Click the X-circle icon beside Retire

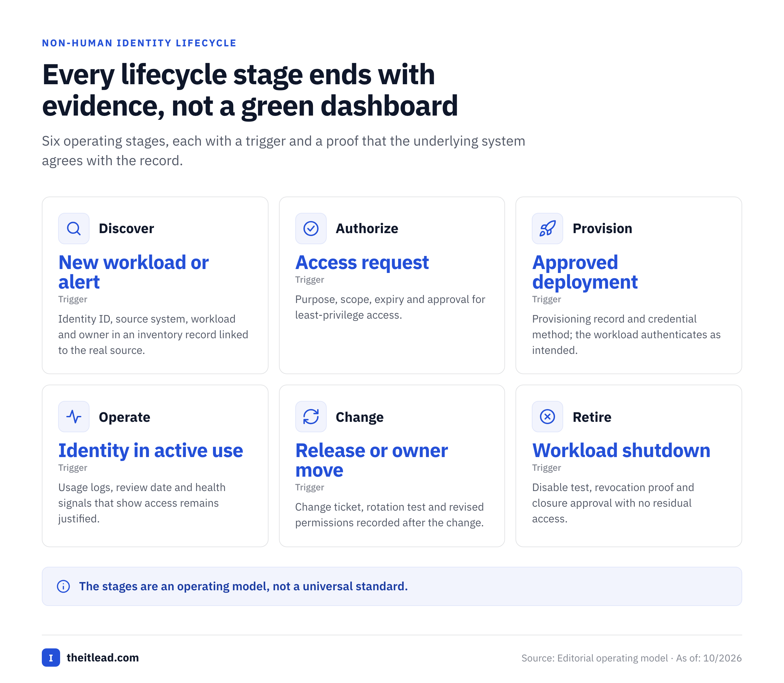click(547, 417)
